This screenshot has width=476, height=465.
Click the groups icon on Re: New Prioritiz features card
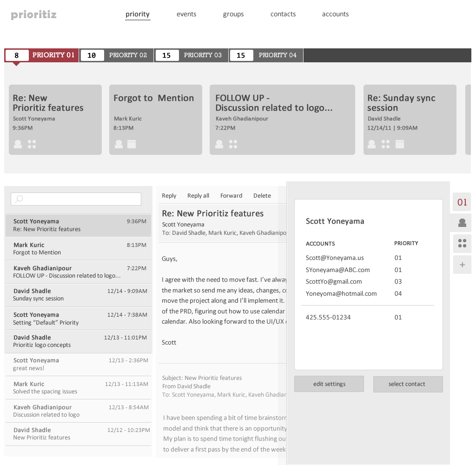point(32,144)
